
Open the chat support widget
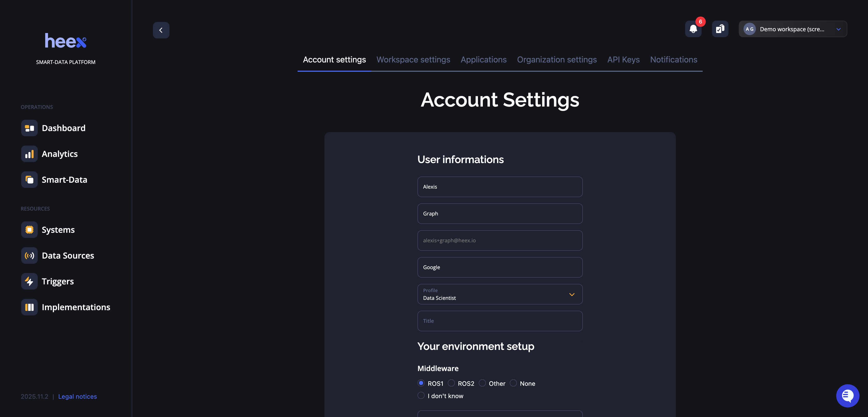(848, 396)
